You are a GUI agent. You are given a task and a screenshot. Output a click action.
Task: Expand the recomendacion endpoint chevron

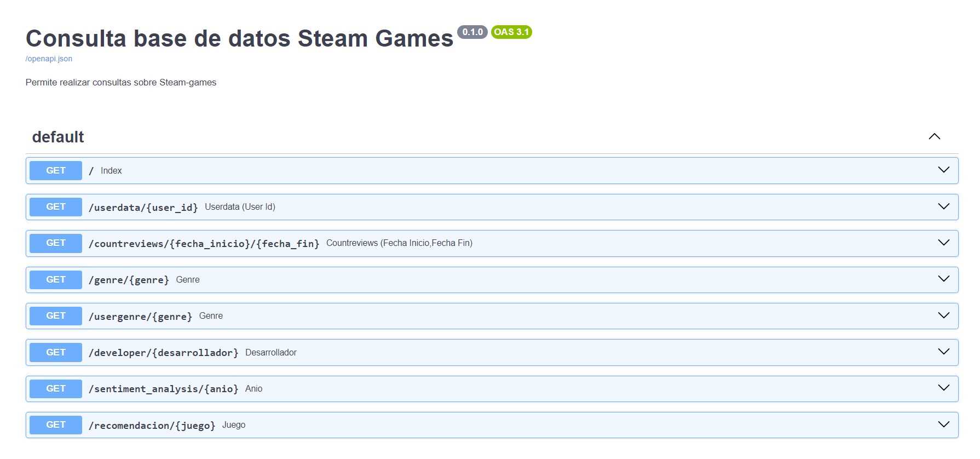(943, 424)
